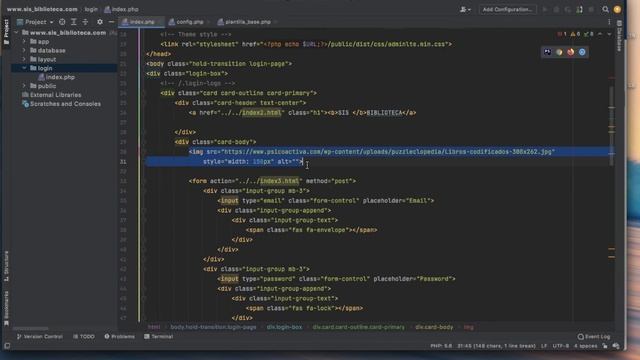Click the LF line separator status
640x360 pixels.
[544, 346]
